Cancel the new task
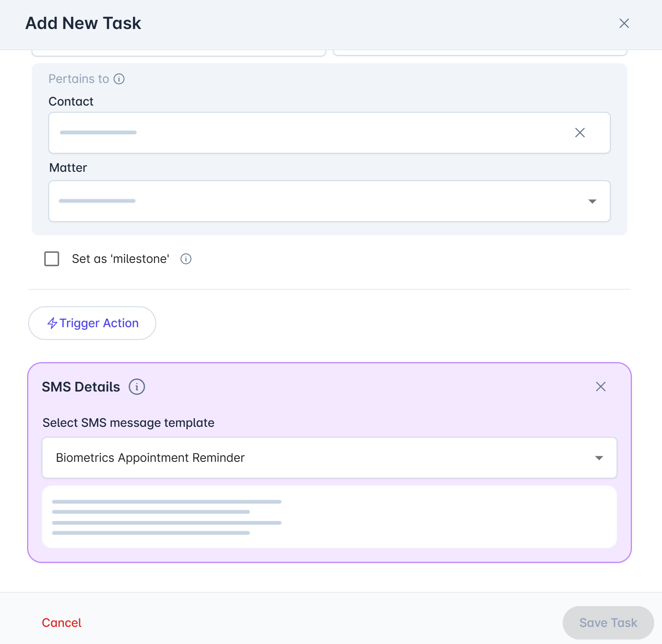Screen dimensions: 662x644 (61, 623)
